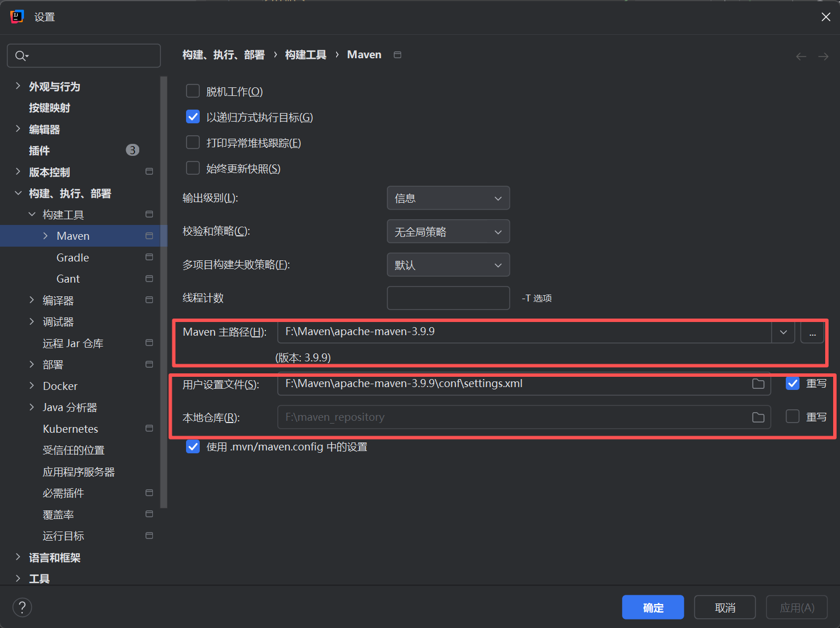Enable 始终更新快照 checkbox
The width and height of the screenshot is (840, 628).
193,168
